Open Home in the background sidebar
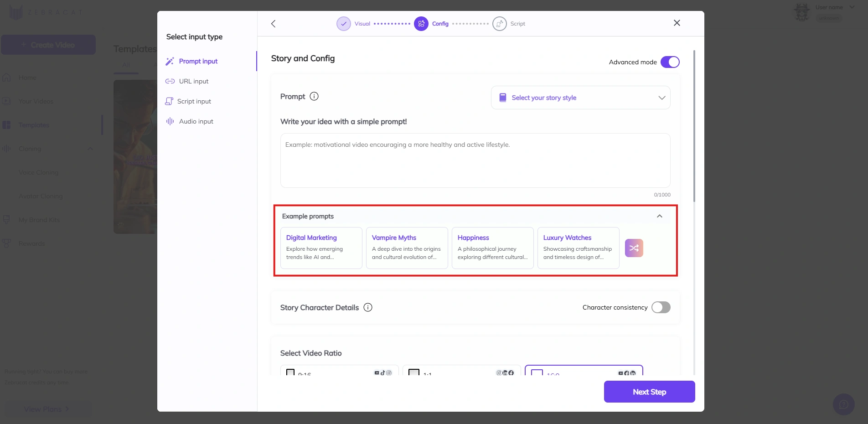This screenshot has height=424, width=868. (27, 78)
